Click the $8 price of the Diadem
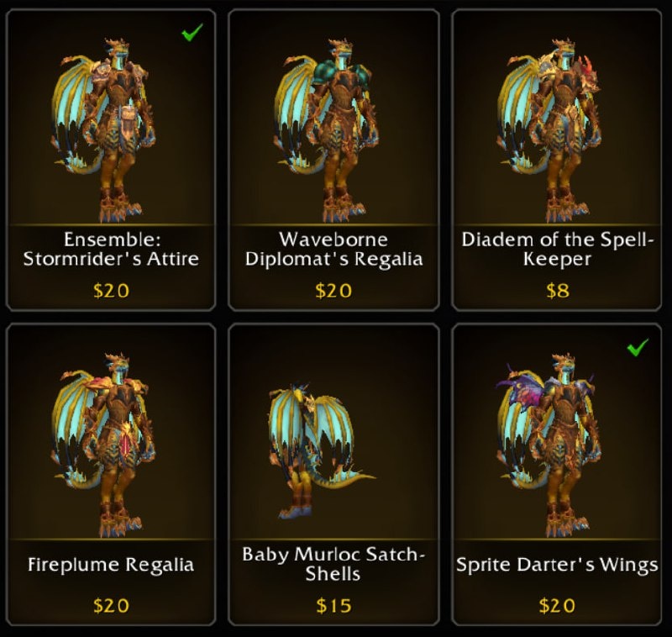672x637 pixels. [558, 291]
